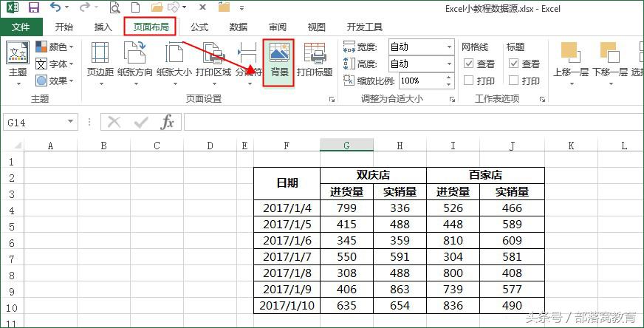Expand Customize Quick Access Toolbar arrow
Viewport: 644px width, 328px height.
coord(241,7)
